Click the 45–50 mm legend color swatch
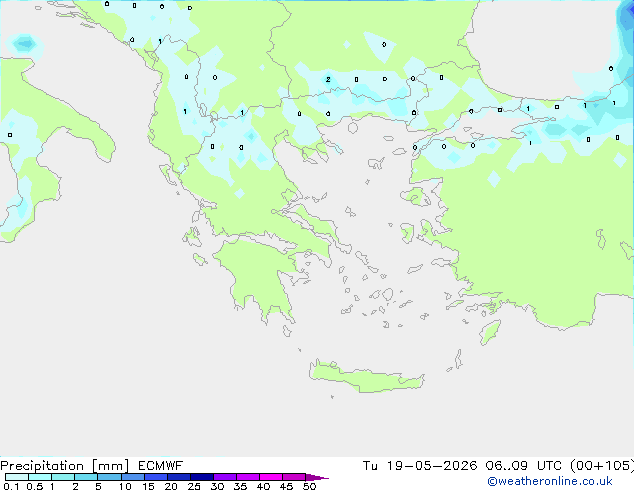 (294, 477)
